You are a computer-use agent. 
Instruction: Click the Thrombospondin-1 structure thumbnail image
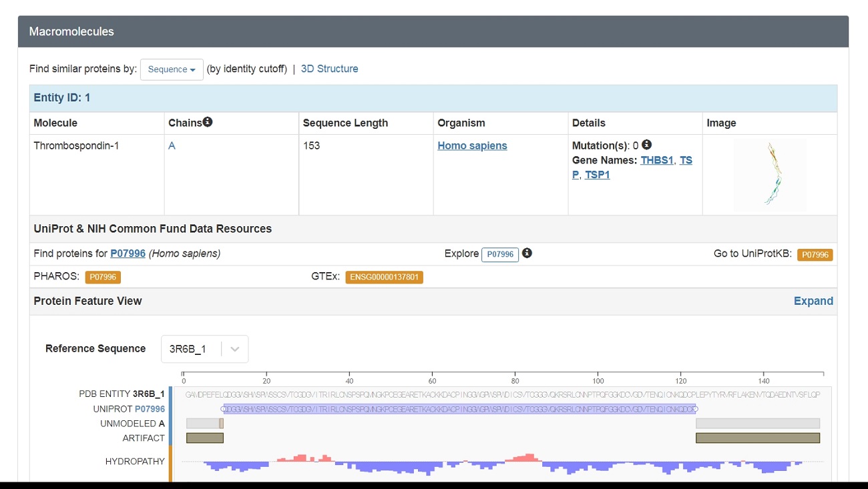[x=770, y=174]
